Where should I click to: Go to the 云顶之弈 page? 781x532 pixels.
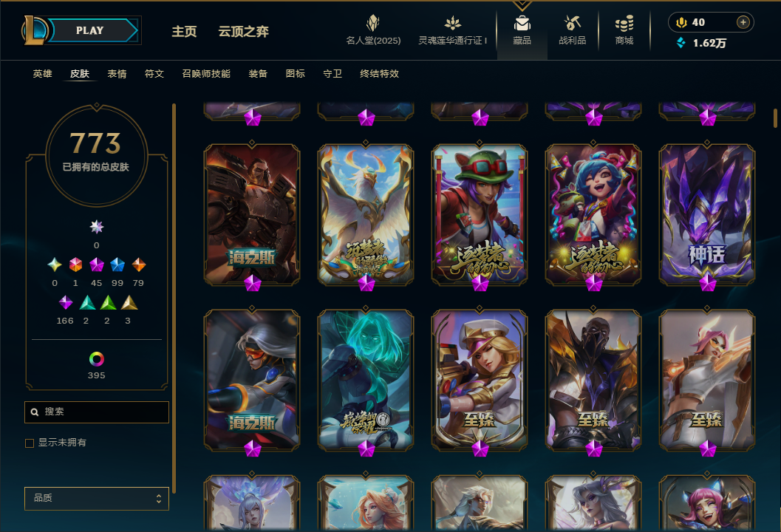click(244, 31)
